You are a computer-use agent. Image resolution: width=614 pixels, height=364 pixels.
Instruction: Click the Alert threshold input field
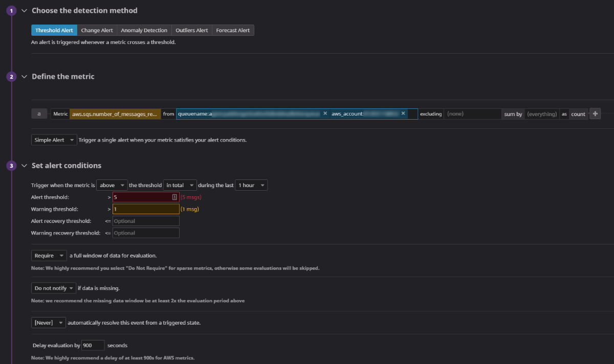142,197
